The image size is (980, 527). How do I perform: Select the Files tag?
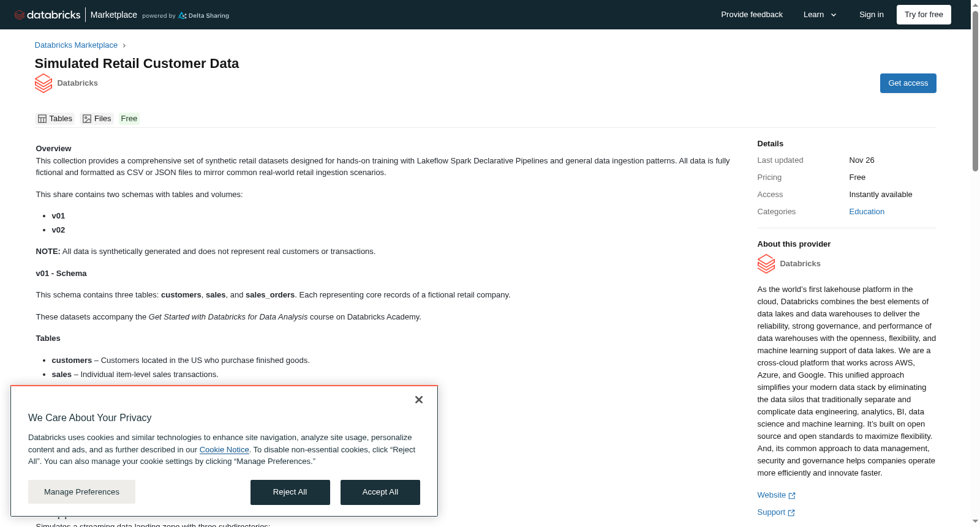coord(97,119)
